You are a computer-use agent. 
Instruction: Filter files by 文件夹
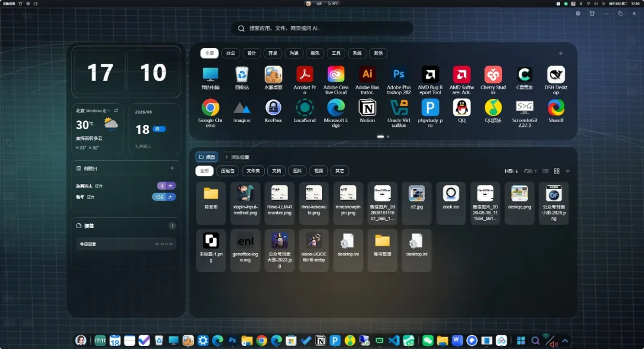point(253,171)
